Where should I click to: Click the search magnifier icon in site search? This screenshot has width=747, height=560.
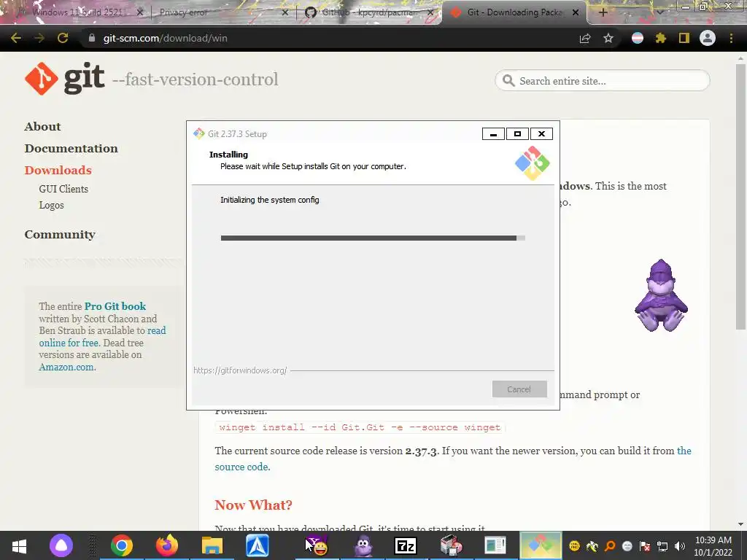click(508, 80)
